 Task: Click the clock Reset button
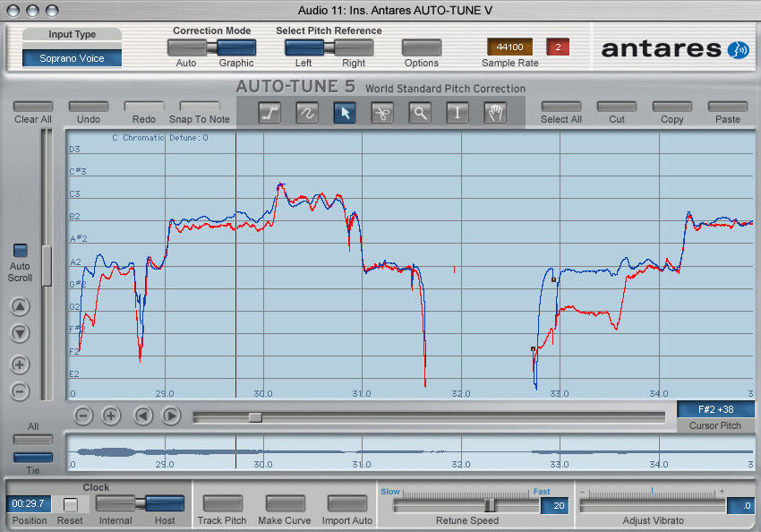71,505
